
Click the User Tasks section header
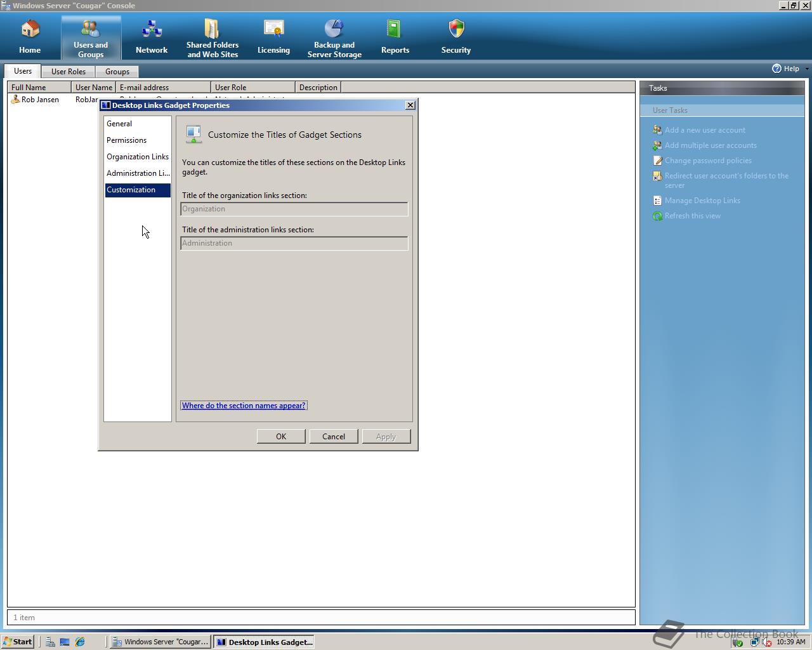point(722,110)
